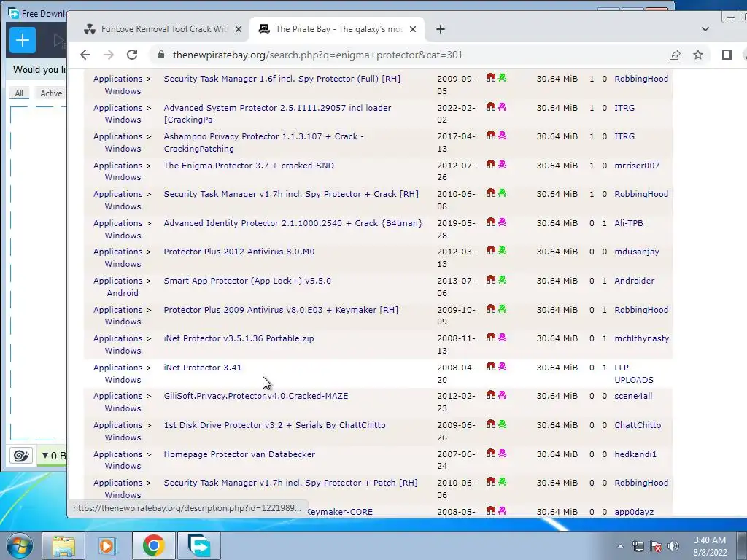The height and width of the screenshot is (560, 747).
Task: Select The Pirate Bay tab
Action: pos(337,29)
